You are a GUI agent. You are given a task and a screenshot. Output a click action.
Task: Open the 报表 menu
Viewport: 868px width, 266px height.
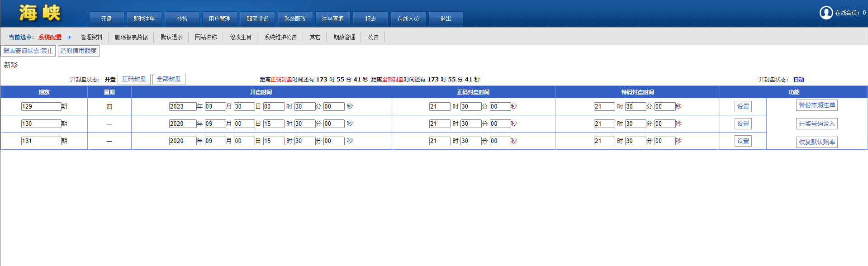point(370,19)
